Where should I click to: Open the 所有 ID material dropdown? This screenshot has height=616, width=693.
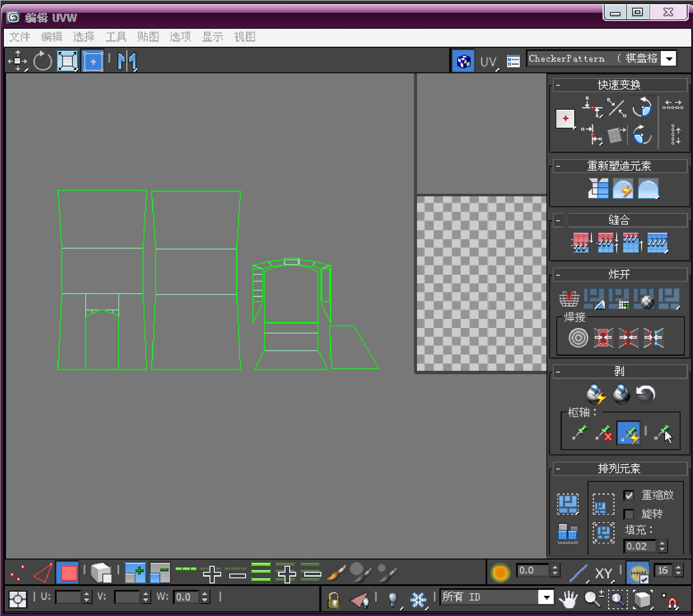tap(497, 597)
